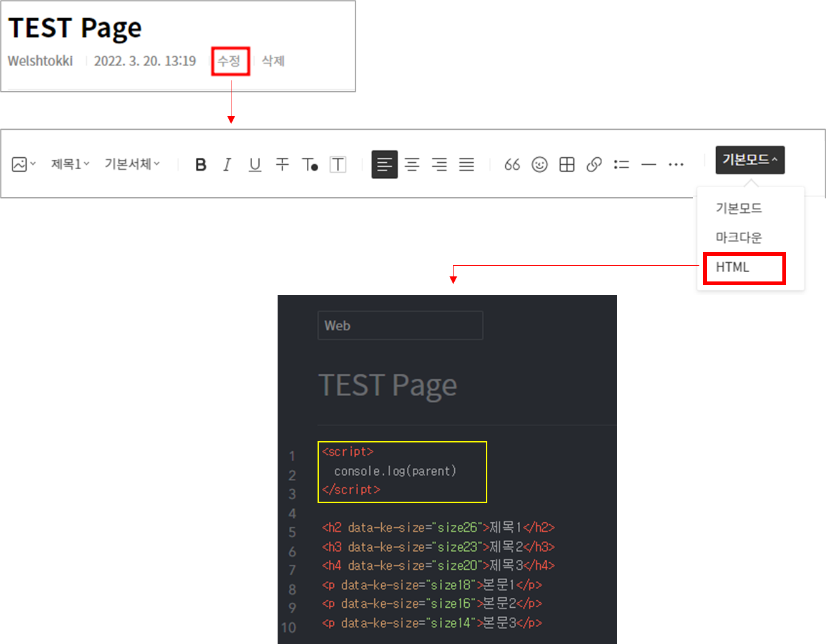This screenshot has width=826, height=644.
Task: Click the Web category field
Action: (x=400, y=325)
